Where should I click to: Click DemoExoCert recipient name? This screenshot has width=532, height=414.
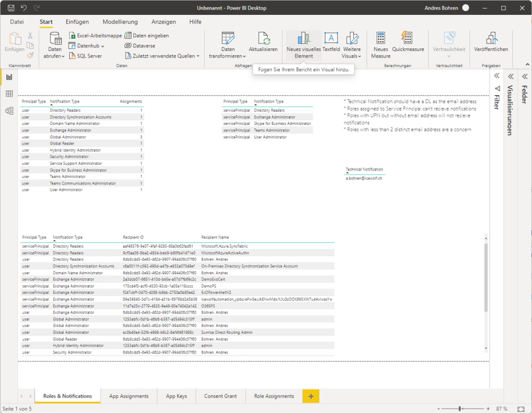click(213, 280)
